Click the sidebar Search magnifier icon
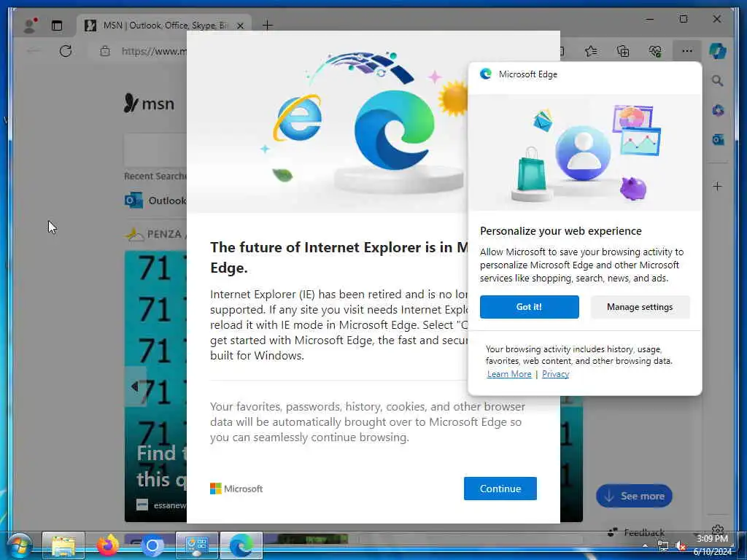 coord(718,80)
